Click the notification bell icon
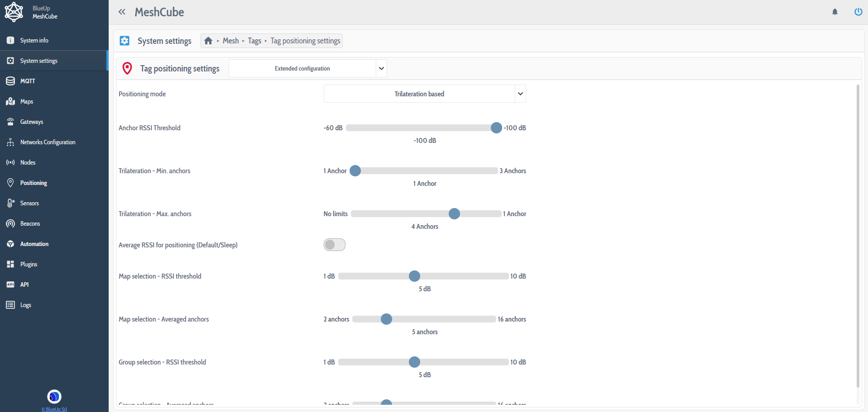This screenshot has height=412, width=868. coord(835,12)
